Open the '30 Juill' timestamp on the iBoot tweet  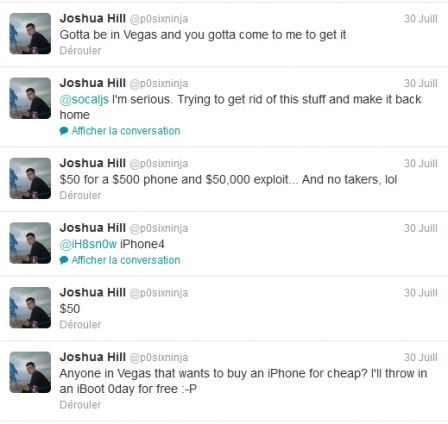click(421, 357)
